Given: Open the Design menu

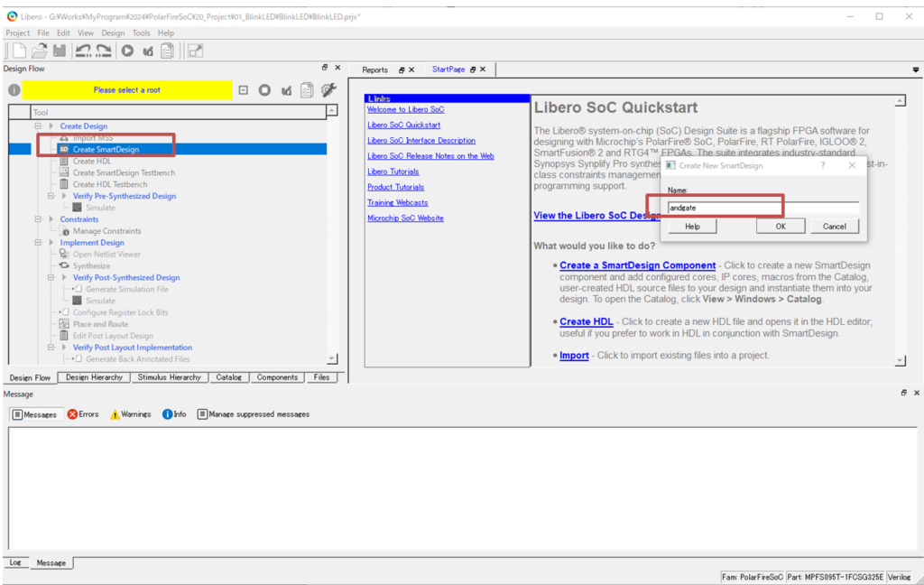Looking at the screenshot, I should tap(113, 33).
